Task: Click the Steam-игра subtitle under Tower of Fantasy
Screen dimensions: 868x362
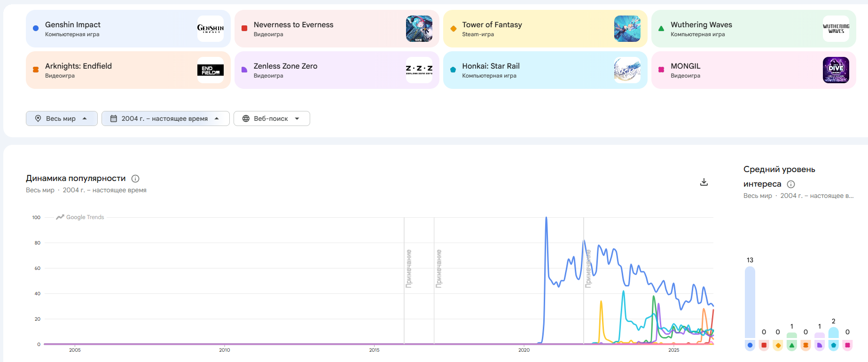Action: [478, 34]
